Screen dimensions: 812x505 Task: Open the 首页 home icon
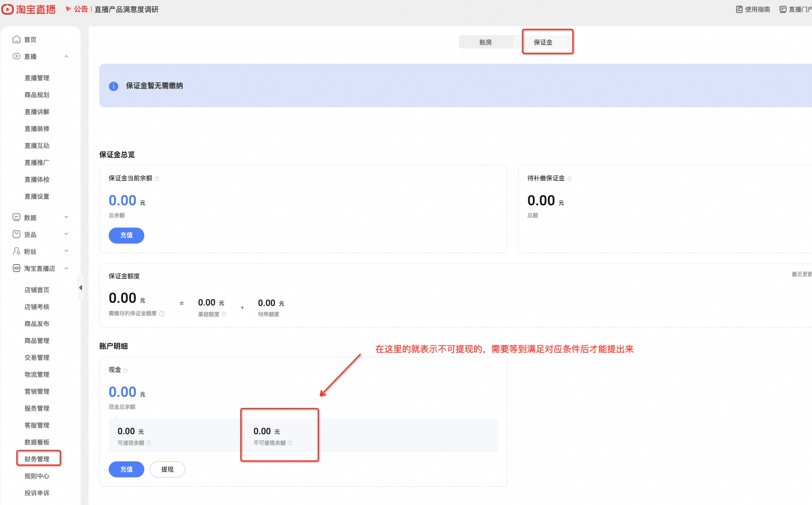tap(16, 39)
